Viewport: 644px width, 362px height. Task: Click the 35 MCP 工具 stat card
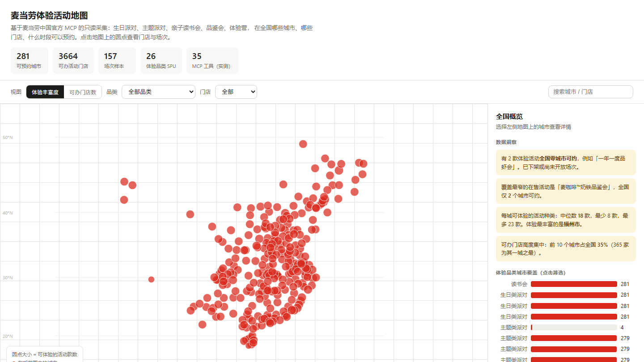click(212, 60)
